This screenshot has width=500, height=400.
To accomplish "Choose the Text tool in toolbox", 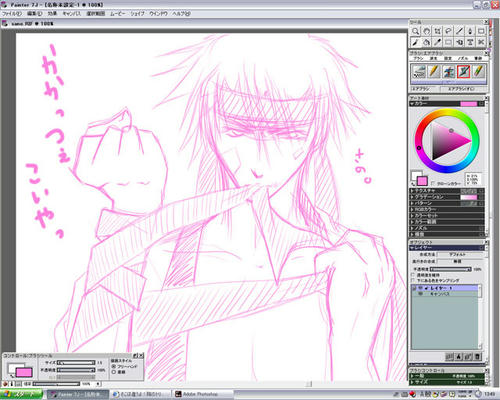I will tap(470, 42).
